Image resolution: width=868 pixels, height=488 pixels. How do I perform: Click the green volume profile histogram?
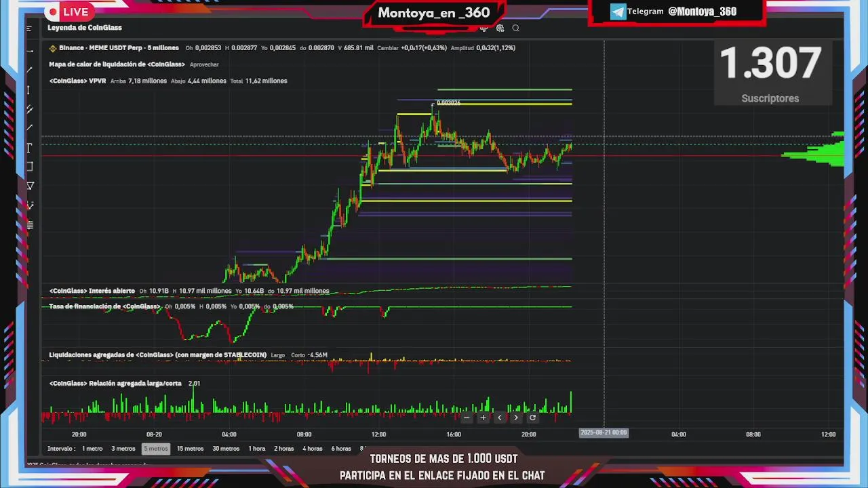(x=814, y=150)
